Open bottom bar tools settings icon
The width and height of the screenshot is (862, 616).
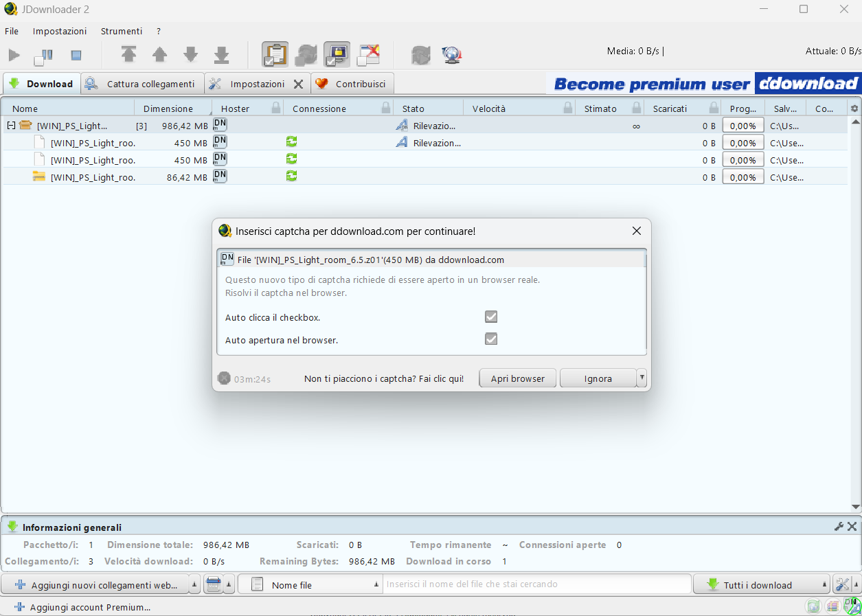pos(843,585)
